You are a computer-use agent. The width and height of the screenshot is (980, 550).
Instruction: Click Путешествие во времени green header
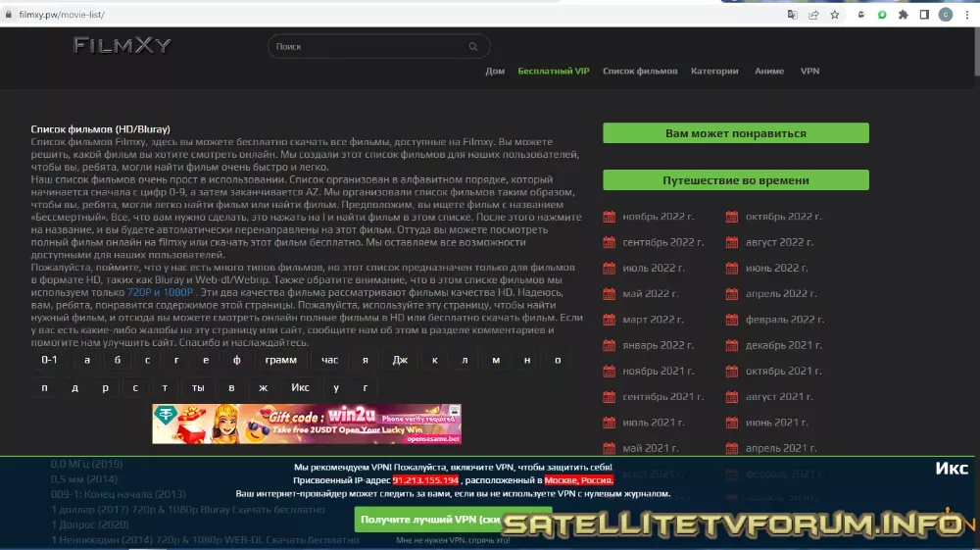coord(736,180)
